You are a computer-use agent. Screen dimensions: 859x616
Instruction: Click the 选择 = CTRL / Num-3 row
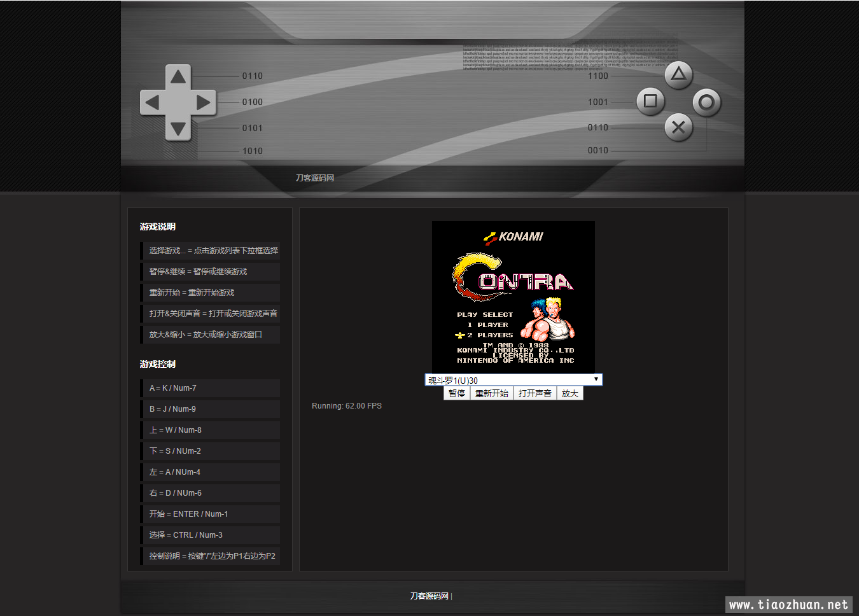210,535
